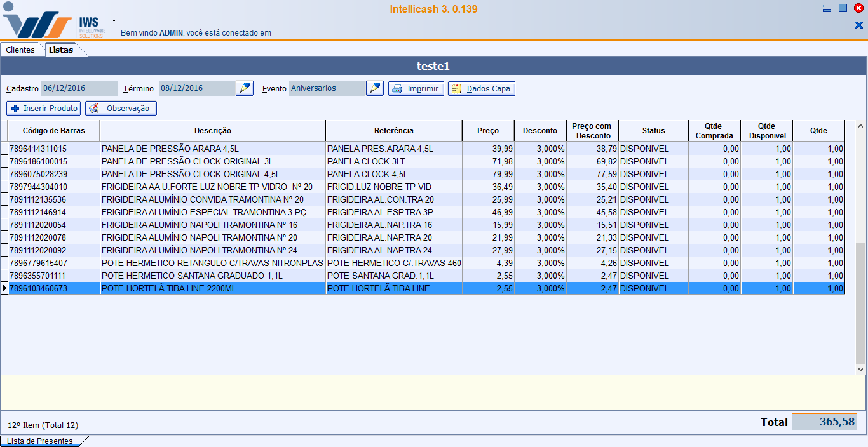
Task: Click the blue X panel close icon
Action: [858, 25]
